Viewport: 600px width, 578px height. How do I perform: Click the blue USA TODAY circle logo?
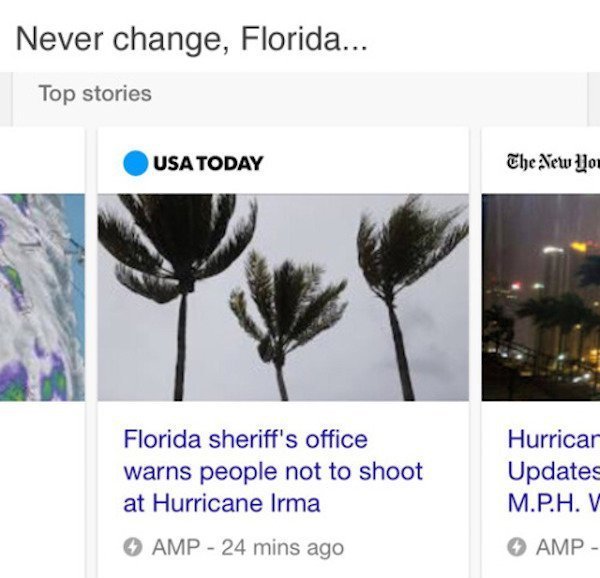(x=135, y=162)
